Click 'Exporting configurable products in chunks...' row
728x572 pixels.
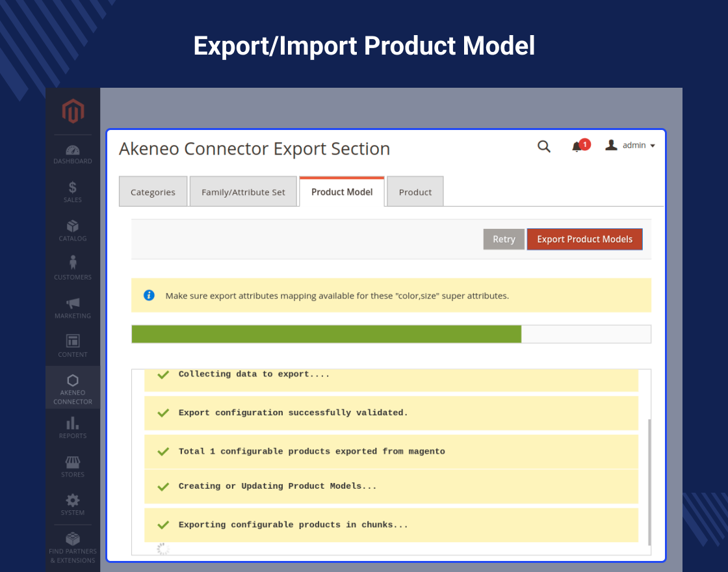(x=391, y=525)
